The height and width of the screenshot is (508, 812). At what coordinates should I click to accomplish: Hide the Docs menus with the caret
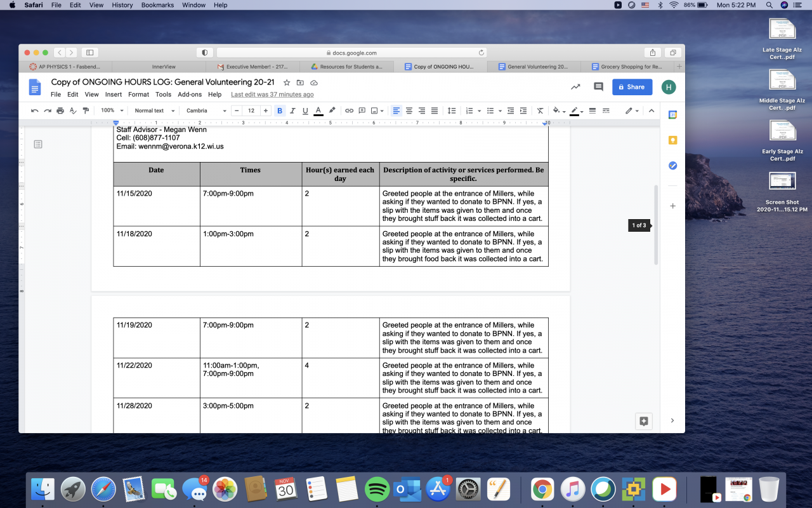(x=651, y=110)
